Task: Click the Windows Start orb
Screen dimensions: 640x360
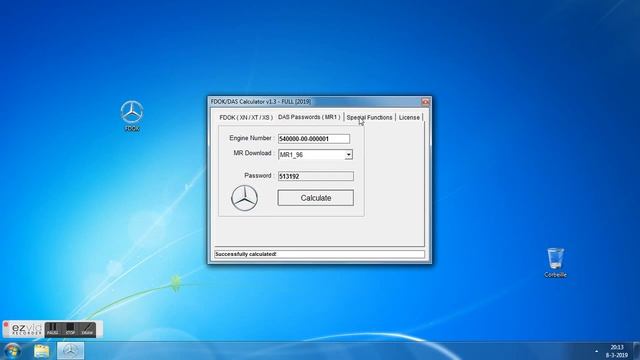Action: click(12, 351)
